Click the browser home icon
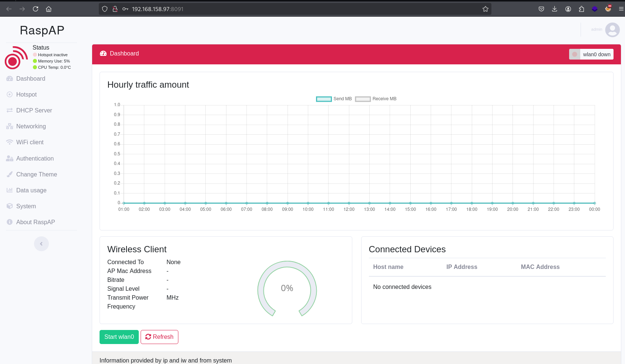This screenshot has height=364, width=625. point(48,9)
